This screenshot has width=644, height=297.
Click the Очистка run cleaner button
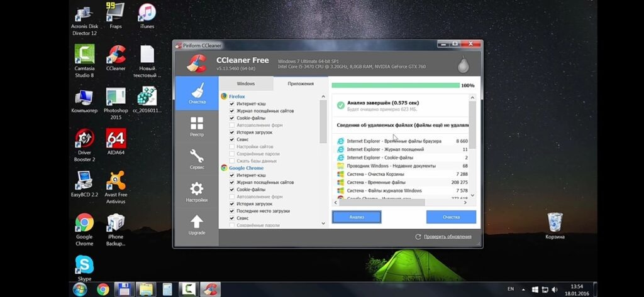[x=451, y=217]
